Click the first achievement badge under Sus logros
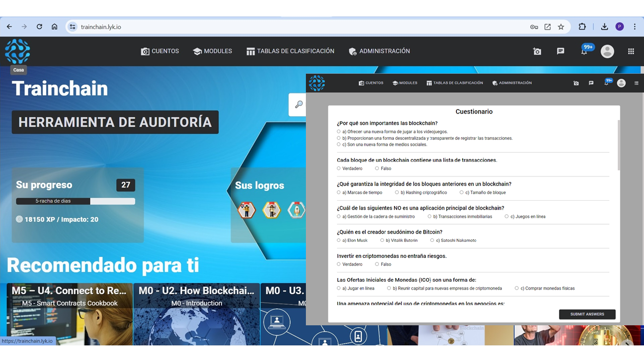644x362 pixels. (247, 210)
